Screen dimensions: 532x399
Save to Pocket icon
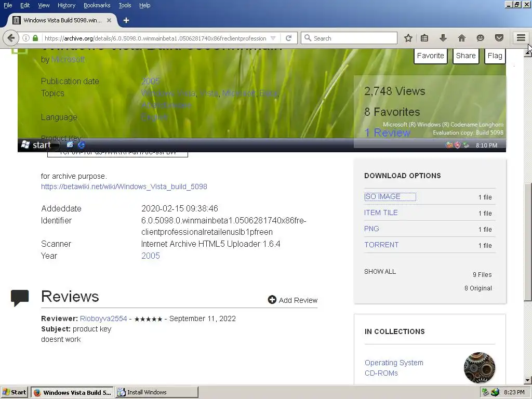499,38
